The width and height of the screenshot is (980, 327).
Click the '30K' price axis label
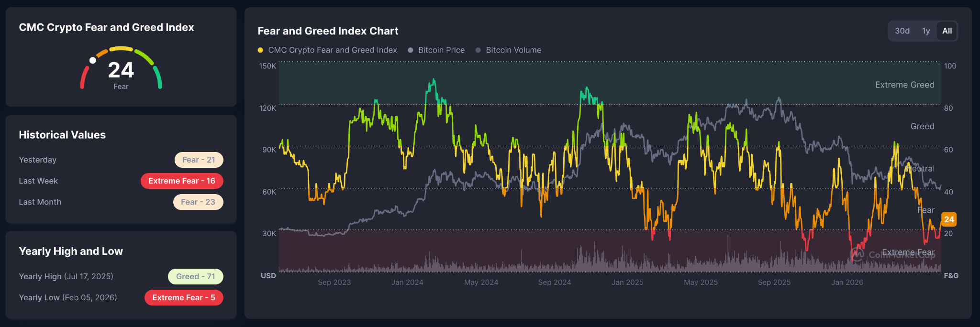click(269, 233)
